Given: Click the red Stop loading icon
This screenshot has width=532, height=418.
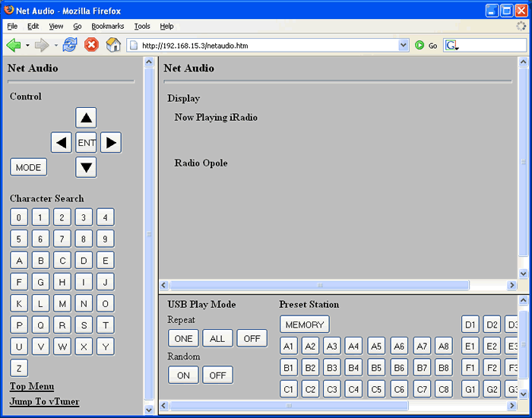Looking at the screenshot, I should coord(91,45).
